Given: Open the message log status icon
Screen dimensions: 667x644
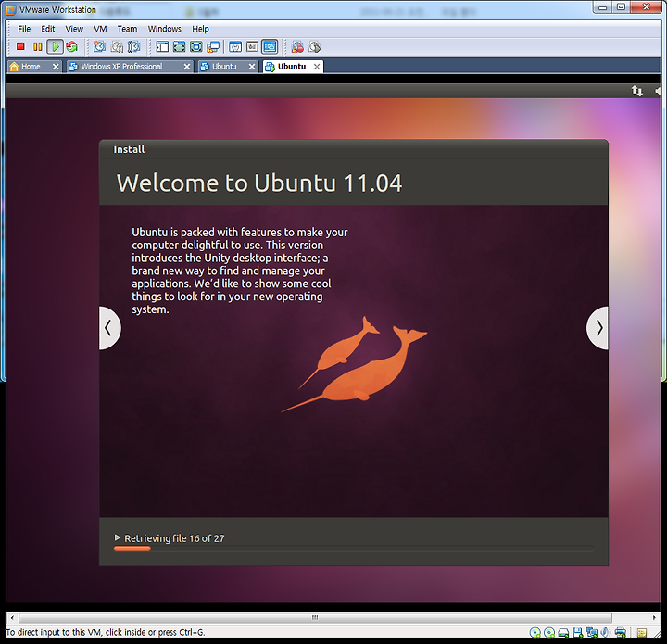Looking at the screenshot, I should [x=642, y=634].
